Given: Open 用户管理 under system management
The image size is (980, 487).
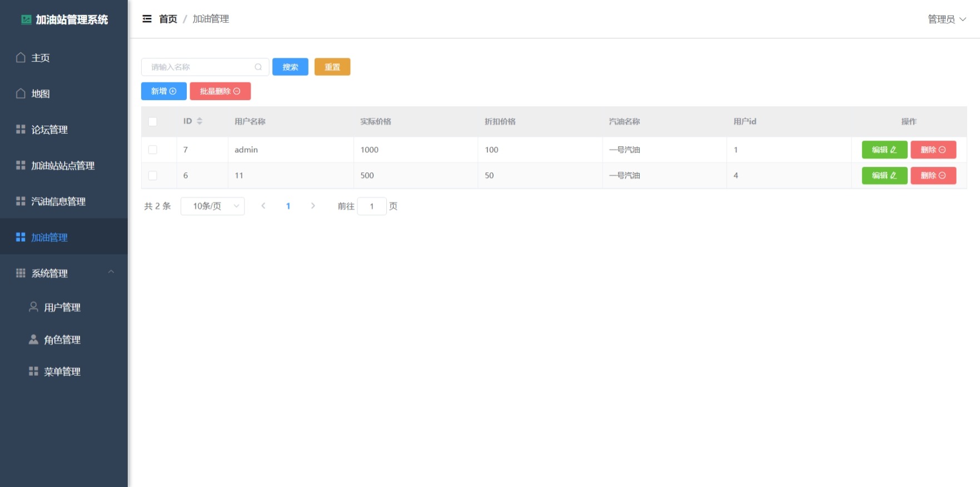Looking at the screenshot, I should click(x=64, y=307).
